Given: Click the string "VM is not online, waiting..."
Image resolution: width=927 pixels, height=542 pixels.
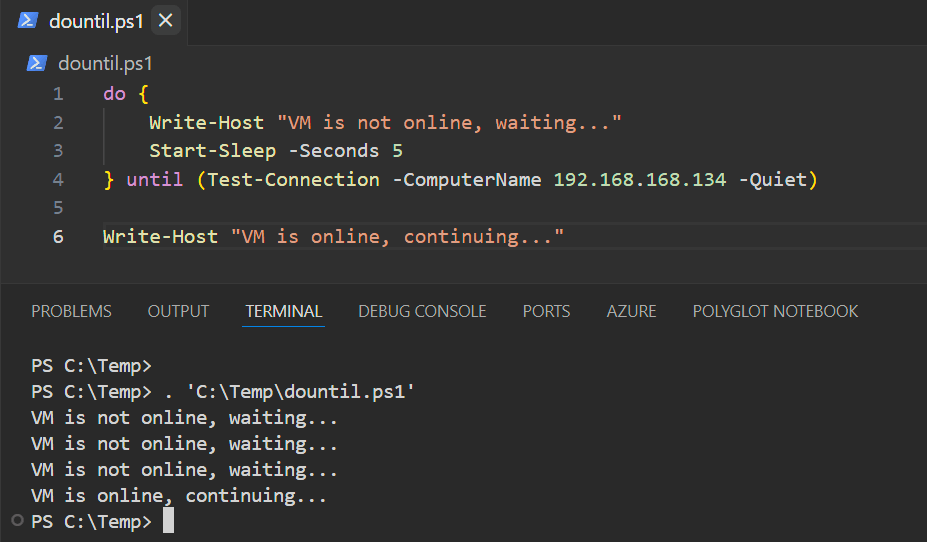Looking at the screenshot, I should click(449, 122).
